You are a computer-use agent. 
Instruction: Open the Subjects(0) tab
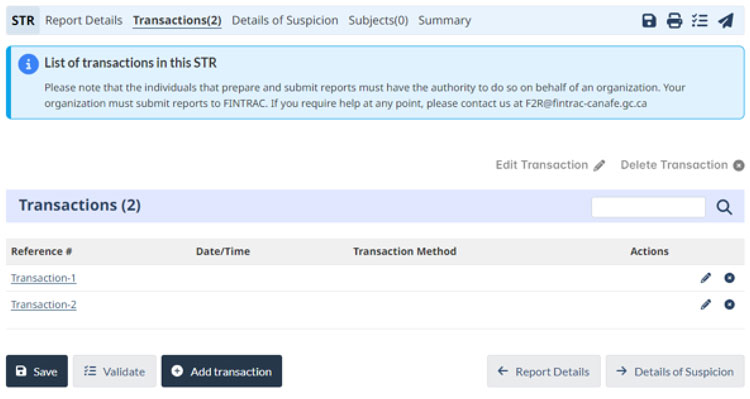coord(378,21)
